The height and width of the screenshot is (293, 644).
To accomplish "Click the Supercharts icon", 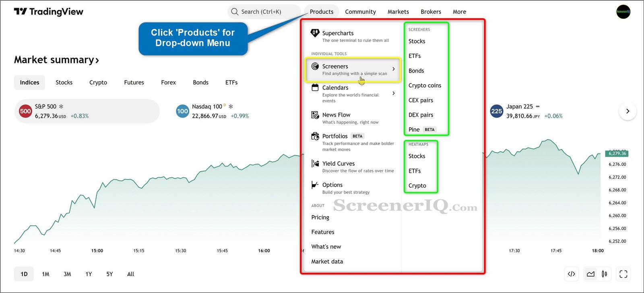I will (315, 33).
